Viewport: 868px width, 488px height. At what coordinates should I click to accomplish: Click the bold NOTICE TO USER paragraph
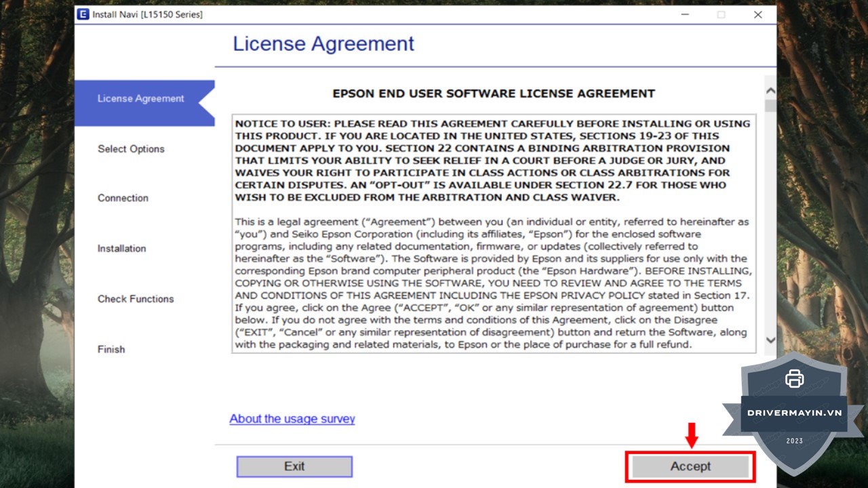point(492,161)
